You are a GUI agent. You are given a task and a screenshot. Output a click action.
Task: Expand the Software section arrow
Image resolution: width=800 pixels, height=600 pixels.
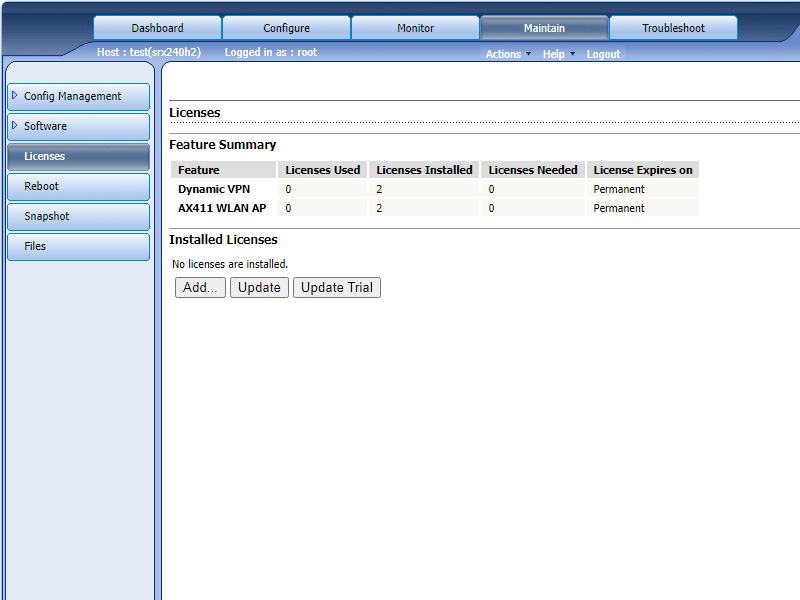[x=15, y=126]
